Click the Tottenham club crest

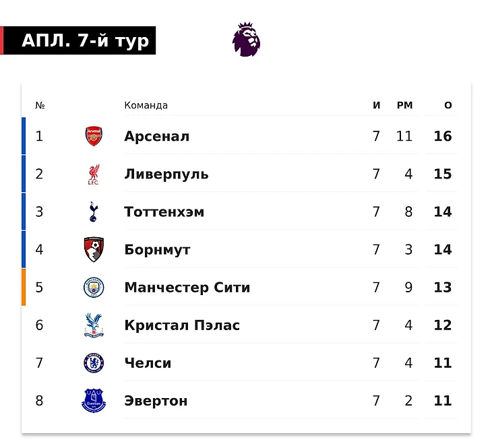point(94,212)
